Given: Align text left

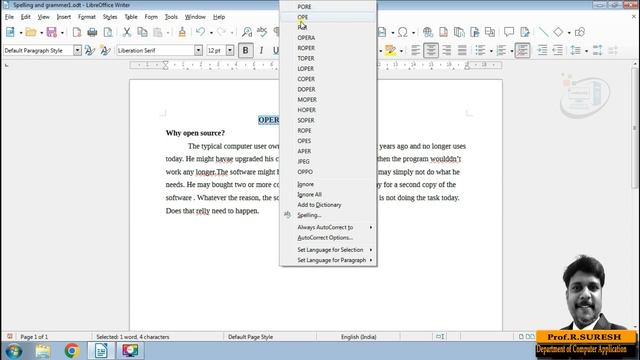Looking at the screenshot, I should click(416, 50).
